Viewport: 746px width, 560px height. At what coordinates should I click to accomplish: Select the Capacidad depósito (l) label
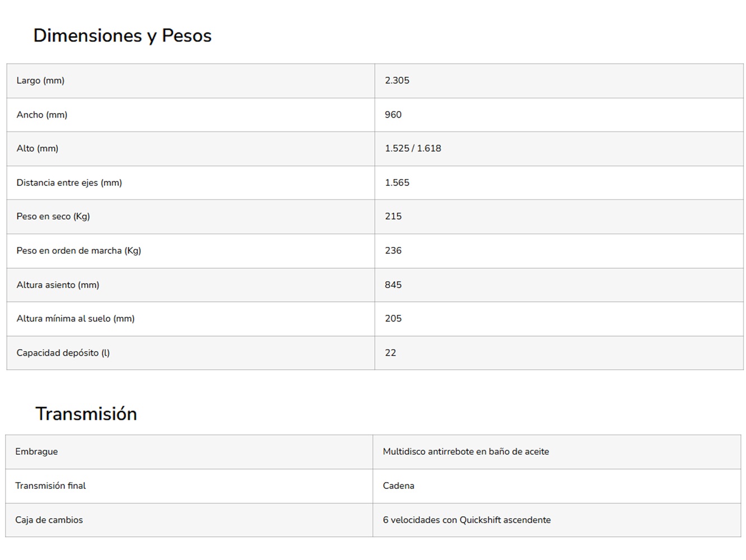click(63, 353)
